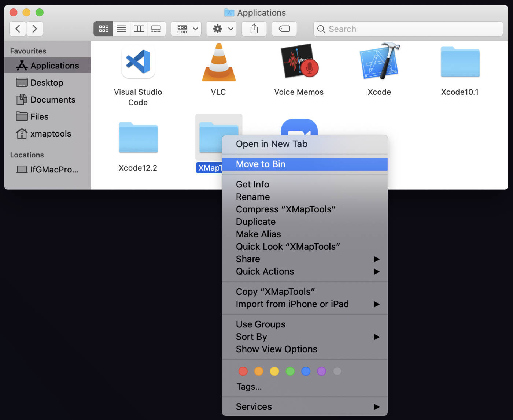
Task: Select the Xcode10.1 folder
Action: (460, 62)
